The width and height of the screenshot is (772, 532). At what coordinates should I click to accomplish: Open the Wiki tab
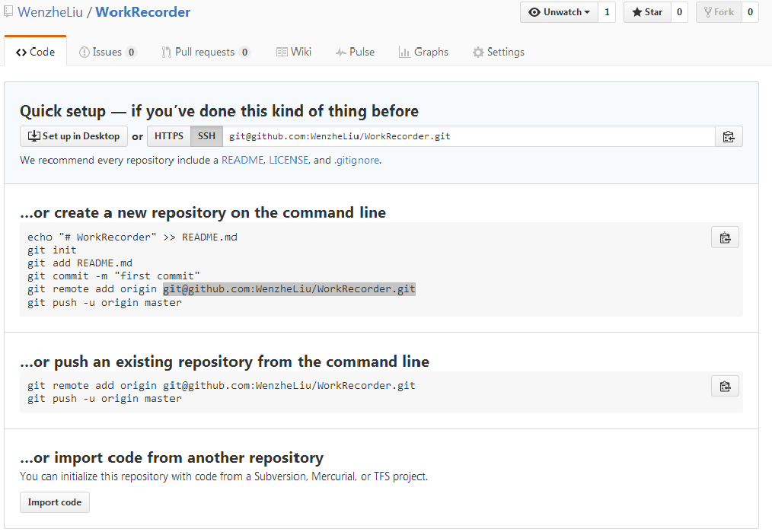294,52
